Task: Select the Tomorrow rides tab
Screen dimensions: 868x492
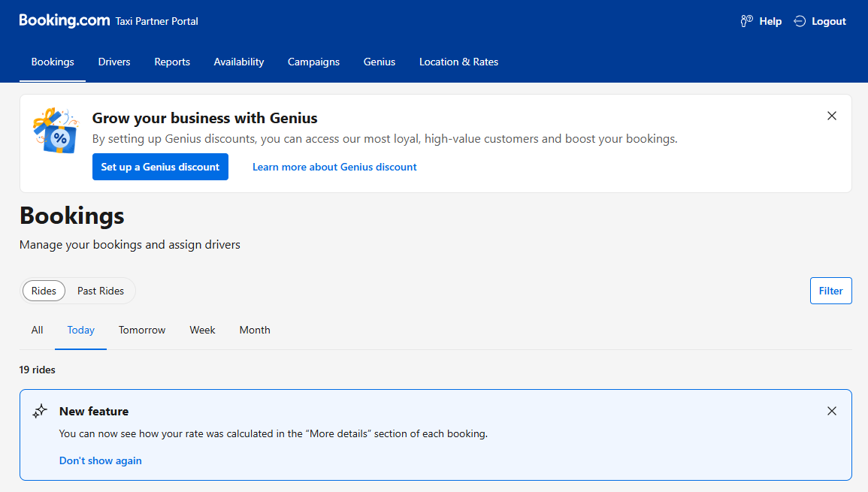Action: pyautogui.click(x=142, y=330)
